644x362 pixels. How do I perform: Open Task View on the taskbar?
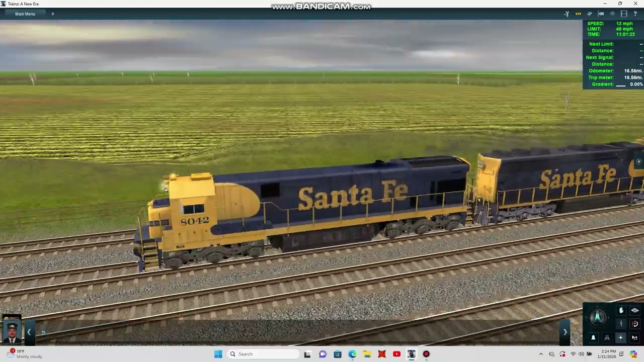307,354
